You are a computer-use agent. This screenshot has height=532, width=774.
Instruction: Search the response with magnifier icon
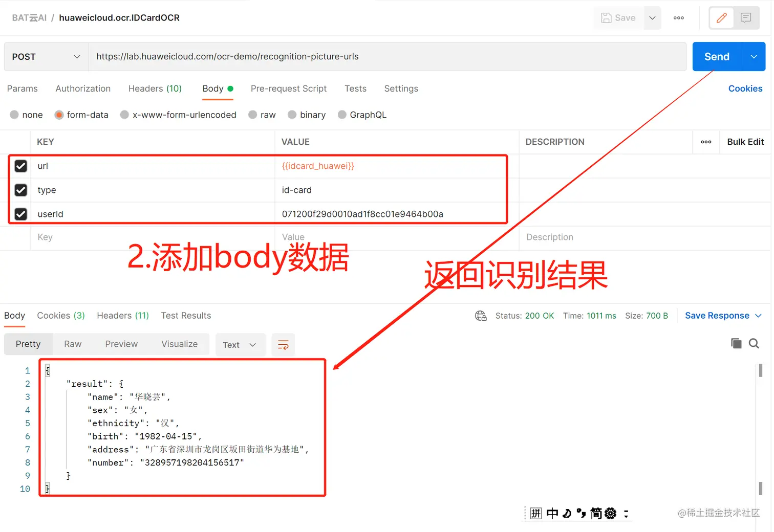coord(754,343)
